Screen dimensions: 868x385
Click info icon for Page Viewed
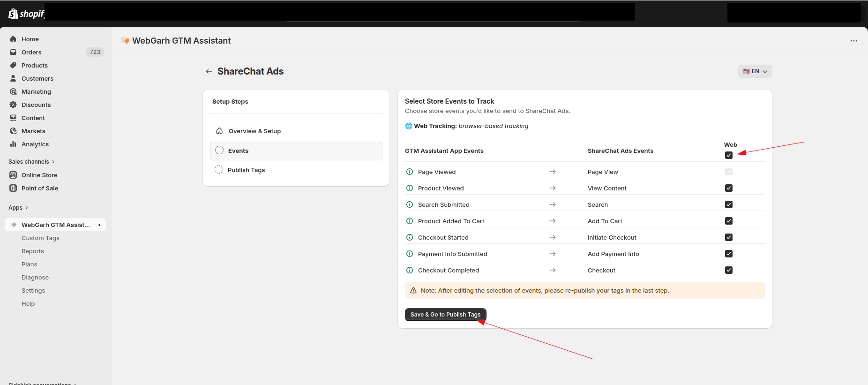410,172
